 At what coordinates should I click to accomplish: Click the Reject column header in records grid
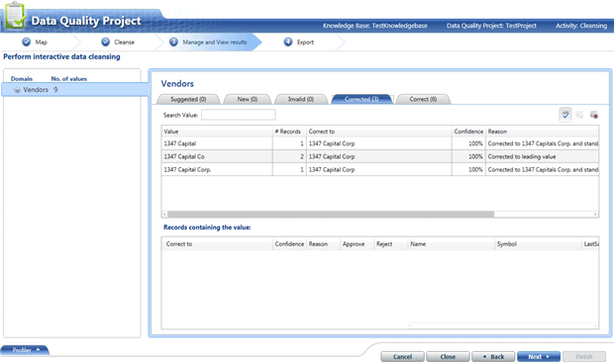pos(390,244)
